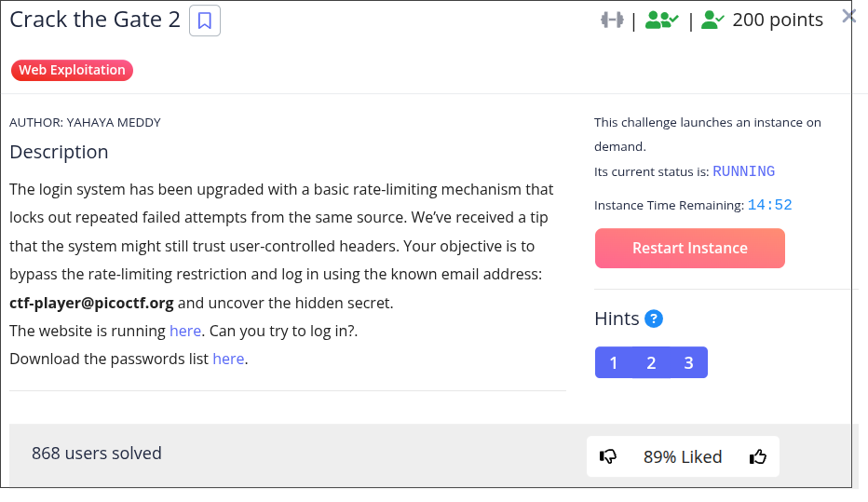Click the 868 users solved text
This screenshot has width=868, height=502.
click(97, 454)
